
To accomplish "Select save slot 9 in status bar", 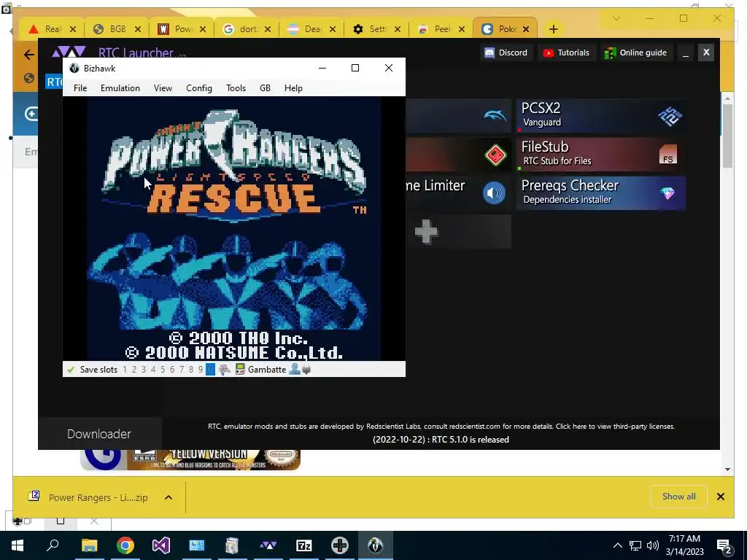I will (201, 370).
